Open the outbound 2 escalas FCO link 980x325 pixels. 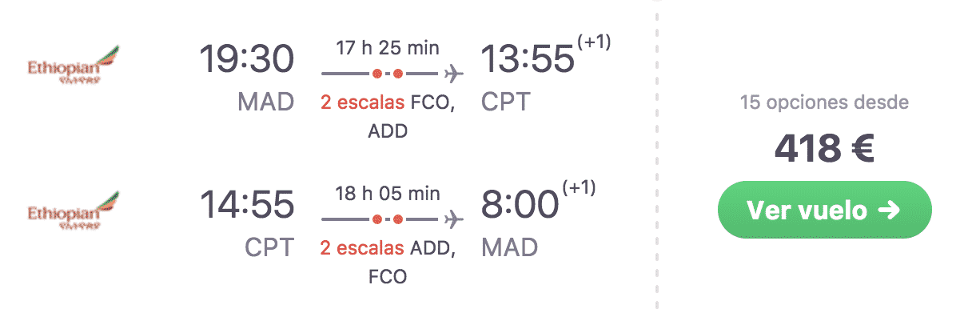click(x=388, y=102)
